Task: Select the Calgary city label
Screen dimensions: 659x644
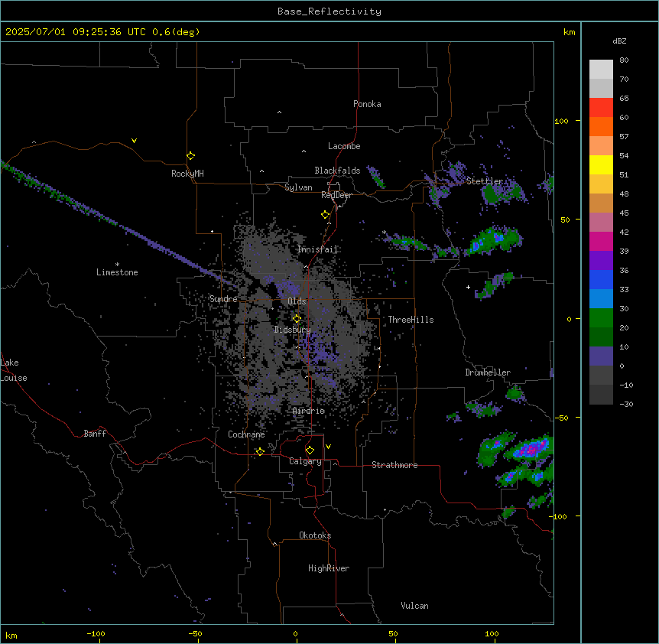Action: (305, 461)
